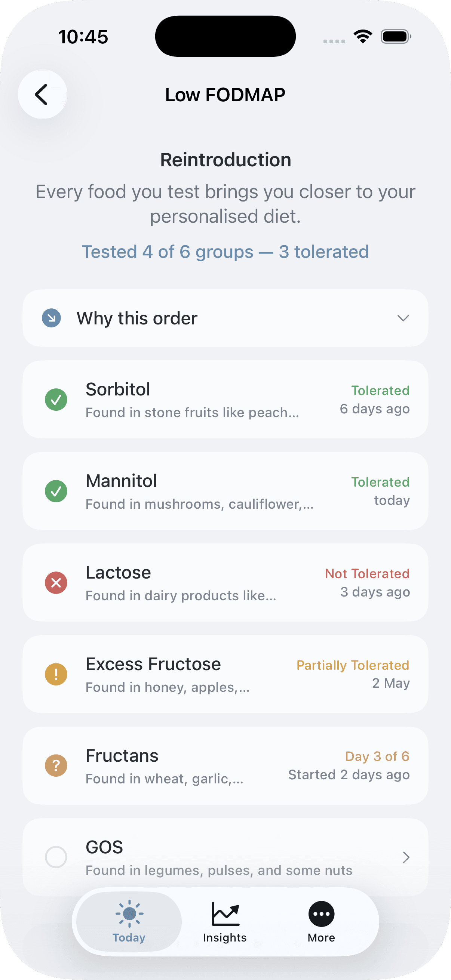Image resolution: width=451 pixels, height=980 pixels.
Task: Click the down chevron in the order card
Action: 403,318
